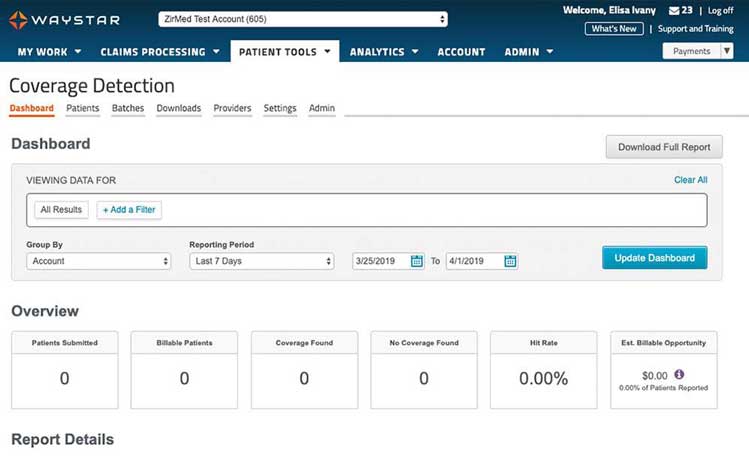749x457 pixels.
Task: Open the ZirMed Test Account selector
Action: click(302, 19)
